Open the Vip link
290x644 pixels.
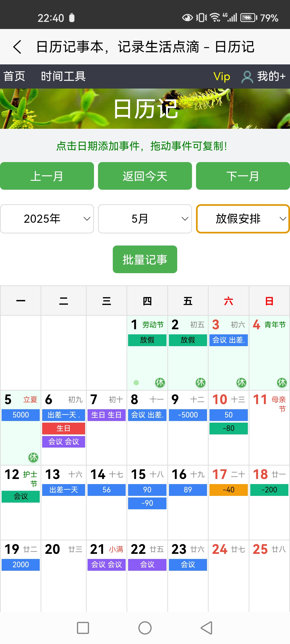(x=222, y=76)
